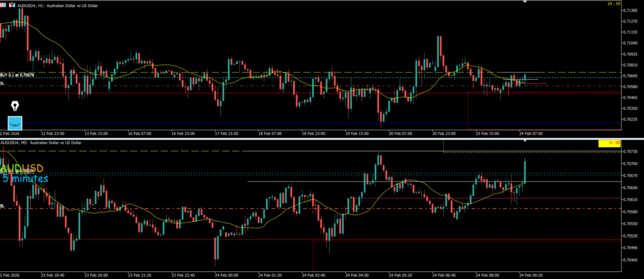
Task: Click the tall green last candle on M5
Action: tap(525, 171)
